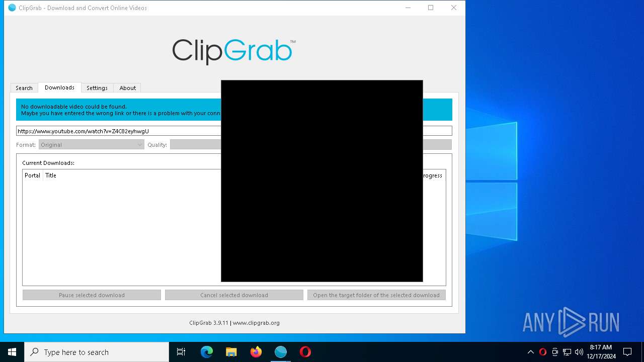Click the taskbar search box
The width and height of the screenshot is (644, 362).
click(x=97, y=352)
